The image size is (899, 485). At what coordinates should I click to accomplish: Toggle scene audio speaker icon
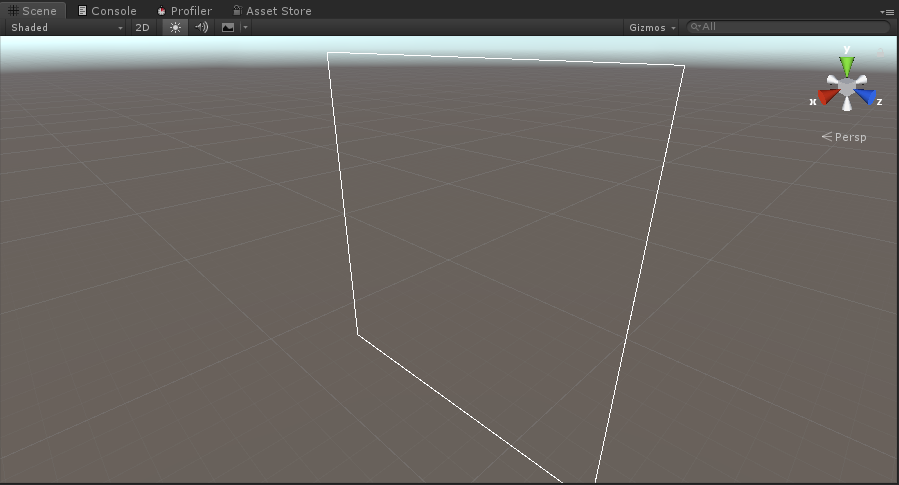[201, 28]
